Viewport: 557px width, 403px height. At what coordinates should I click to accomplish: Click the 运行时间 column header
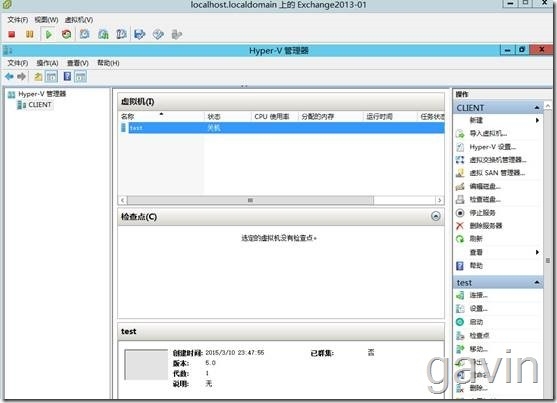click(x=390, y=116)
